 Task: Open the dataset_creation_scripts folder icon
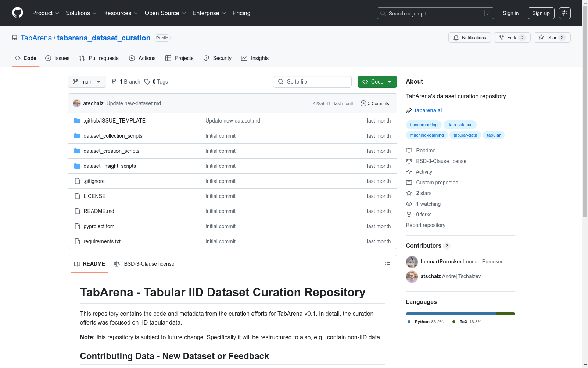[77, 151]
